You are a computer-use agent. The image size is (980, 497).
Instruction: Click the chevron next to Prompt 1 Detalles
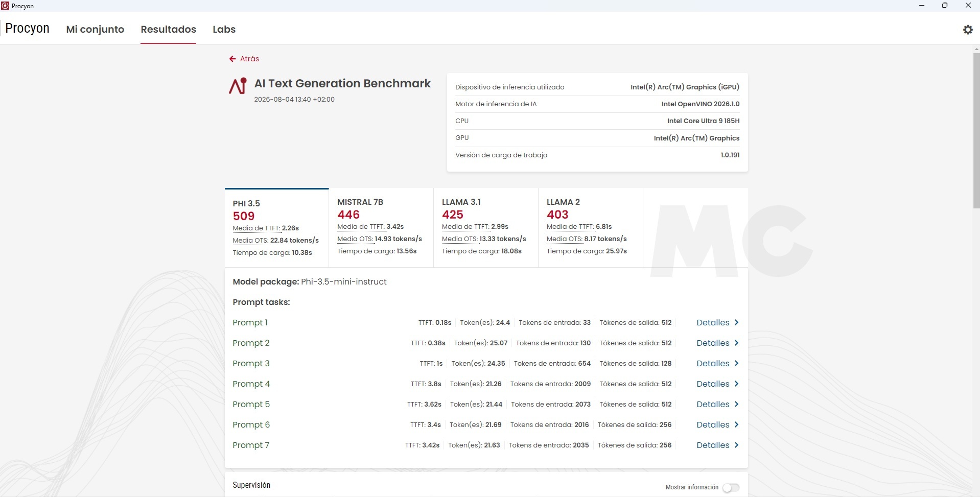736,322
